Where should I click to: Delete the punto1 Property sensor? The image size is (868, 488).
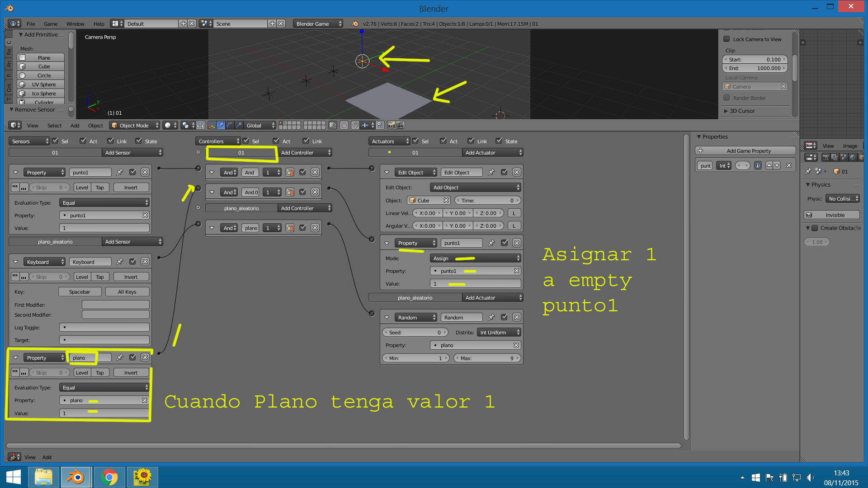pyautogui.click(x=145, y=172)
